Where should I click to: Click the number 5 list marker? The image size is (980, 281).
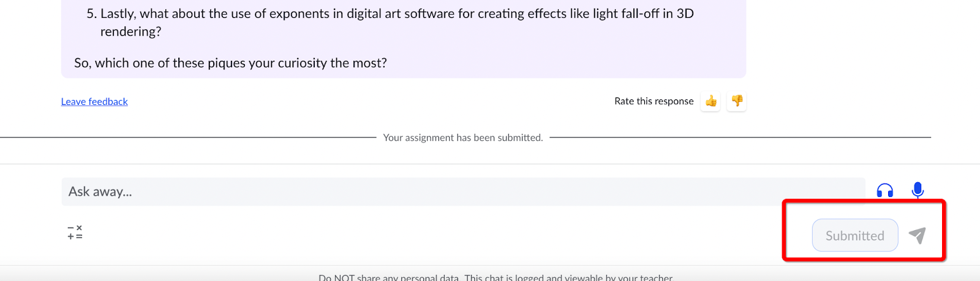(91, 13)
